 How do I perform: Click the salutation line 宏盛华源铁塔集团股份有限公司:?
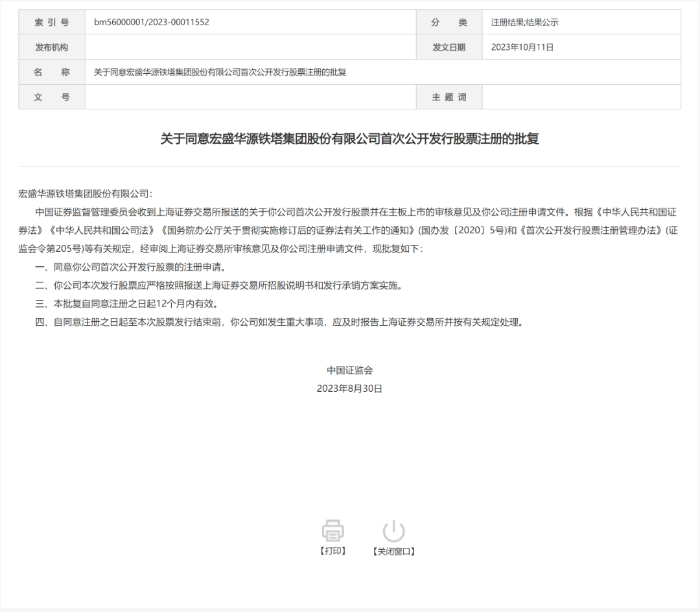pyautogui.click(x=85, y=193)
